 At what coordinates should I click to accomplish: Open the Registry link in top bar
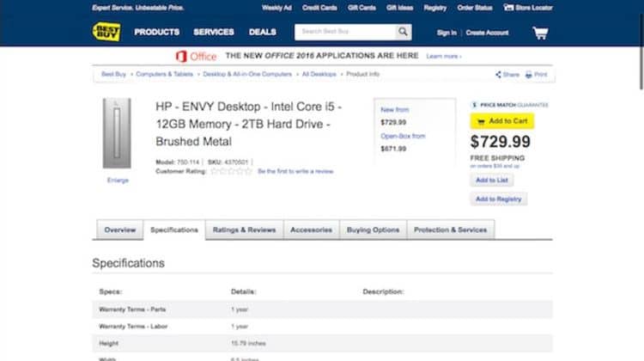[435, 8]
